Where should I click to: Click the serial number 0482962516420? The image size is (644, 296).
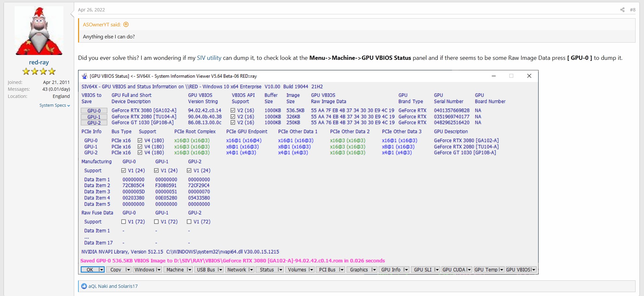tap(452, 123)
